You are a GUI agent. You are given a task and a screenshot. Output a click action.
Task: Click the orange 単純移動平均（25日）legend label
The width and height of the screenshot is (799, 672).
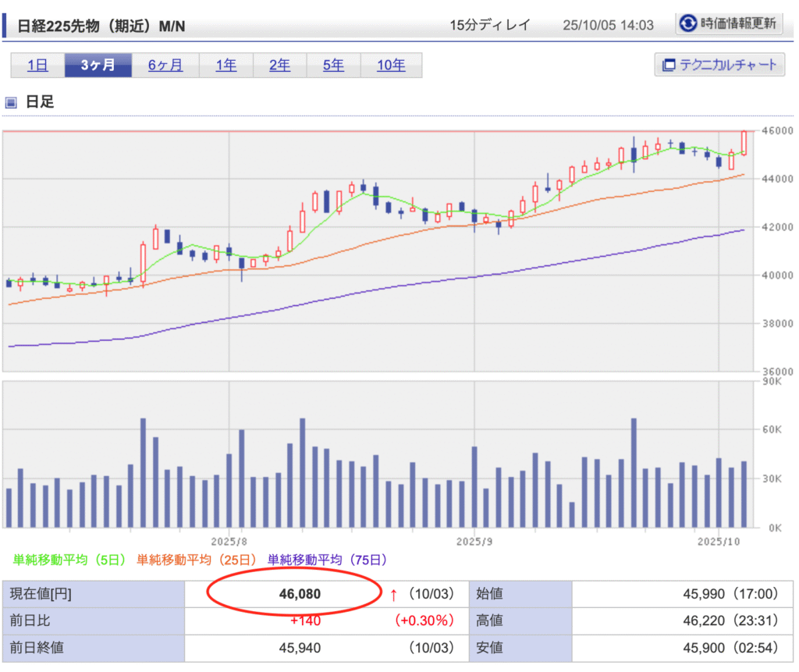click(x=196, y=560)
